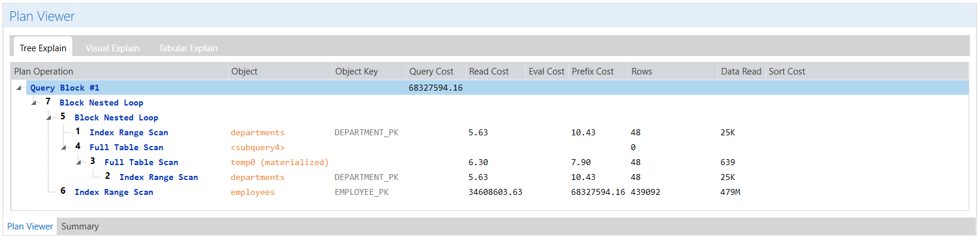The width and height of the screenshot is (980, 242).
Task: Collapse the step 4 Full Table Scan
Action: click(x=64, y=148)
